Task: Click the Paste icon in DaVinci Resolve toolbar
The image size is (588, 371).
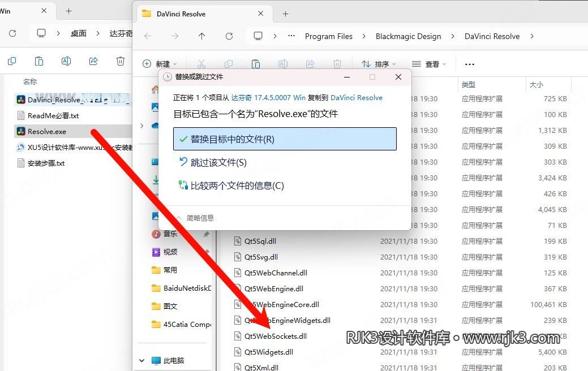Action: pos(256,64)
